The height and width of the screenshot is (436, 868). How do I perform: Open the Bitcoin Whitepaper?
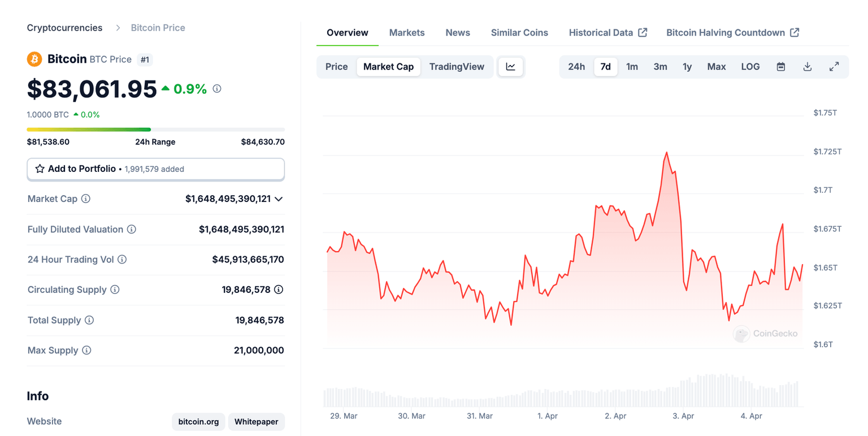click(256, 421)
